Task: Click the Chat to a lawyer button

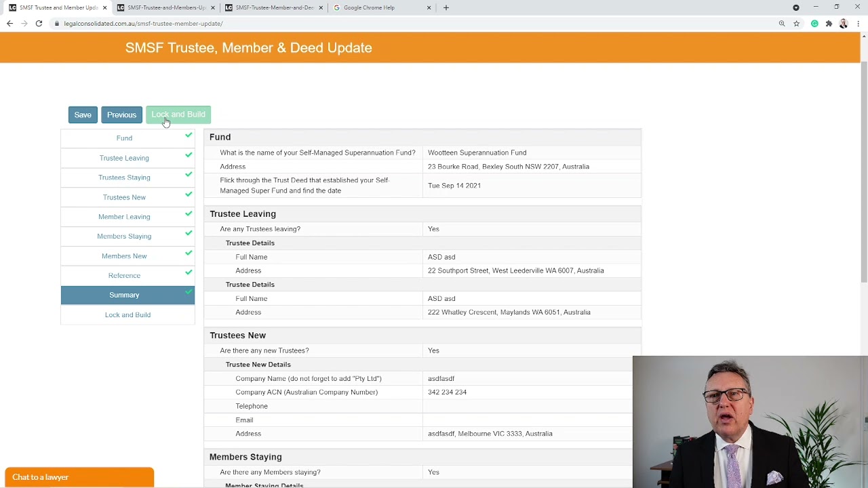Action: 79,477
